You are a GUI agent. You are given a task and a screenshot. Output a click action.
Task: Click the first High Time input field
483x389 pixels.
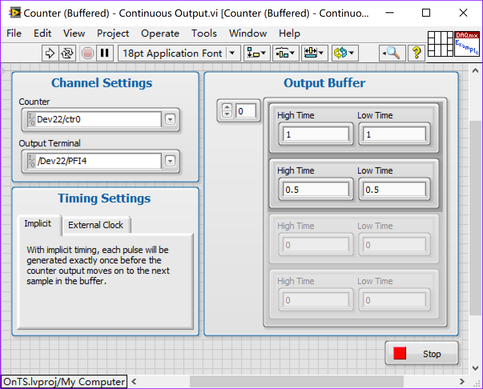coord(316,134)
